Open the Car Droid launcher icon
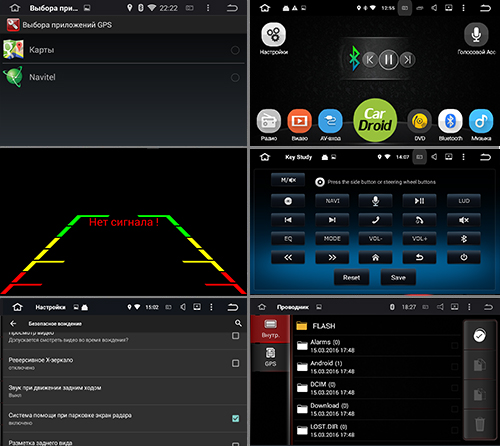 [375, 120]
